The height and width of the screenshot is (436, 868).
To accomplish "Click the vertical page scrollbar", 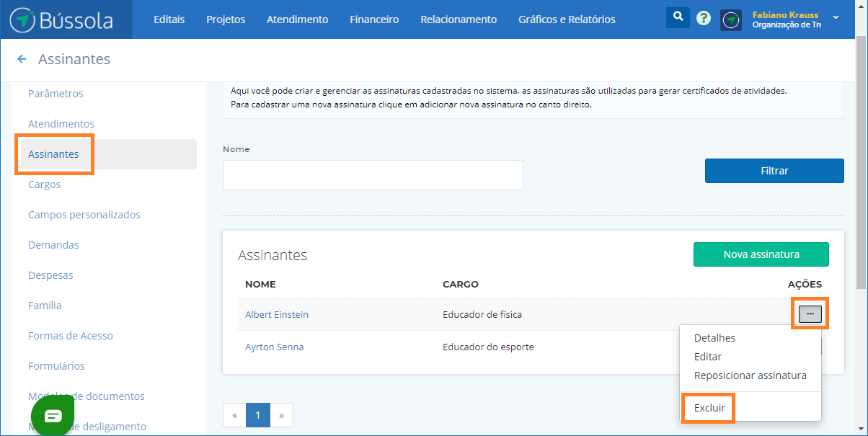I will tap(861, 159).
